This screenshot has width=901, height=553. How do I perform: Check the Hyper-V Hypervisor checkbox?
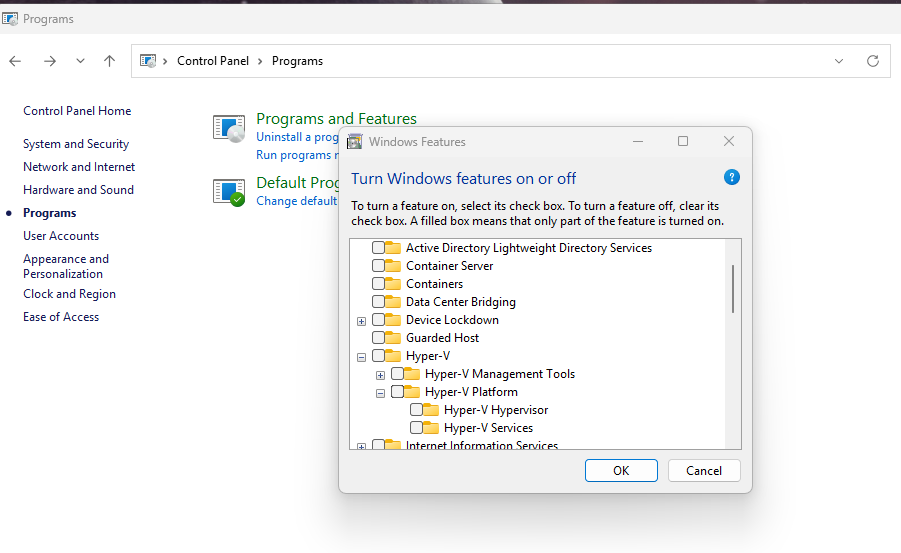416,410
